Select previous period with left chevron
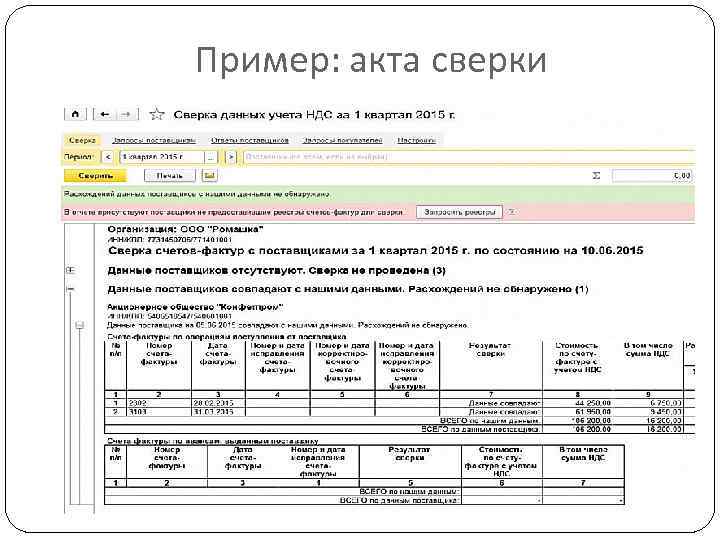The image size is (720, 540). click(x=107, y=157)
